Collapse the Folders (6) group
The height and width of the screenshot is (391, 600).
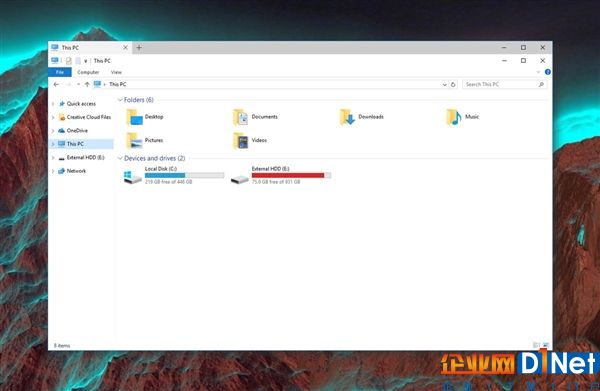[x=120, y=100]
